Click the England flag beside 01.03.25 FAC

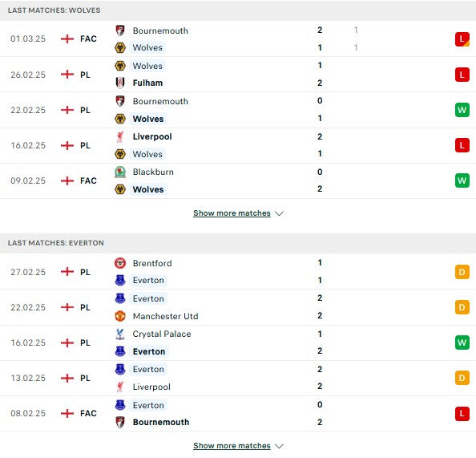tap(67, 39)
